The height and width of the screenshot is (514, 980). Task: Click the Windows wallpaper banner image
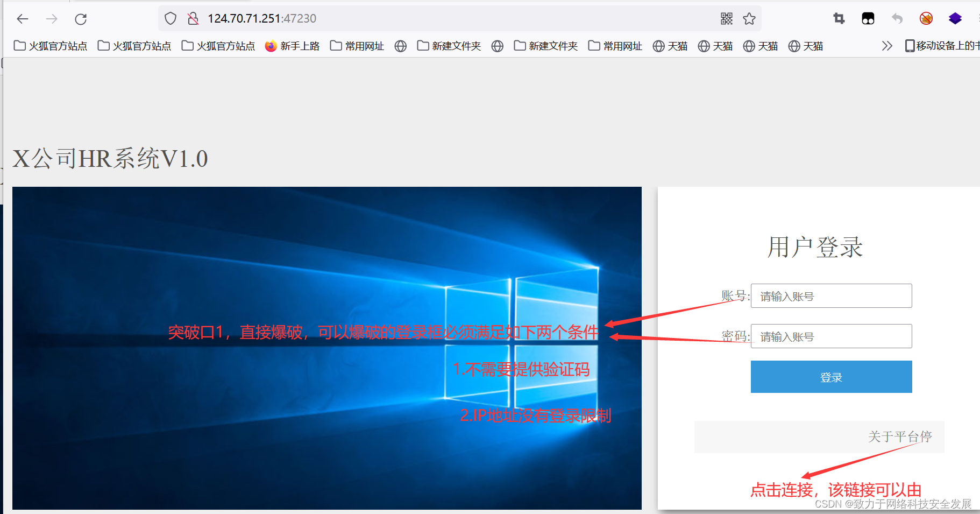(327, 348)
